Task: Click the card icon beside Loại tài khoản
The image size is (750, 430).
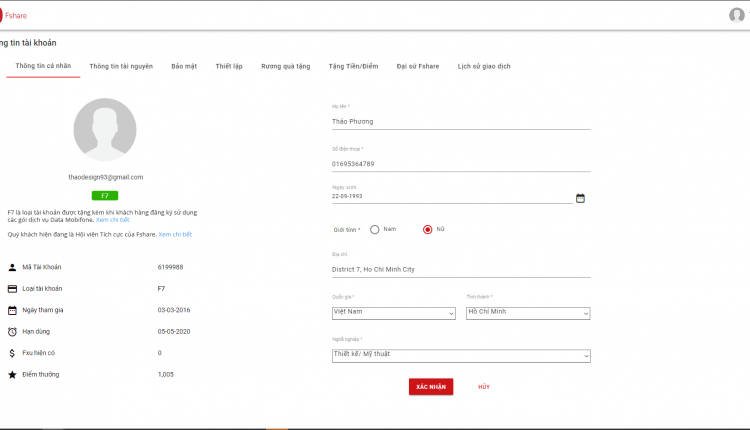Action: [12, 289]
